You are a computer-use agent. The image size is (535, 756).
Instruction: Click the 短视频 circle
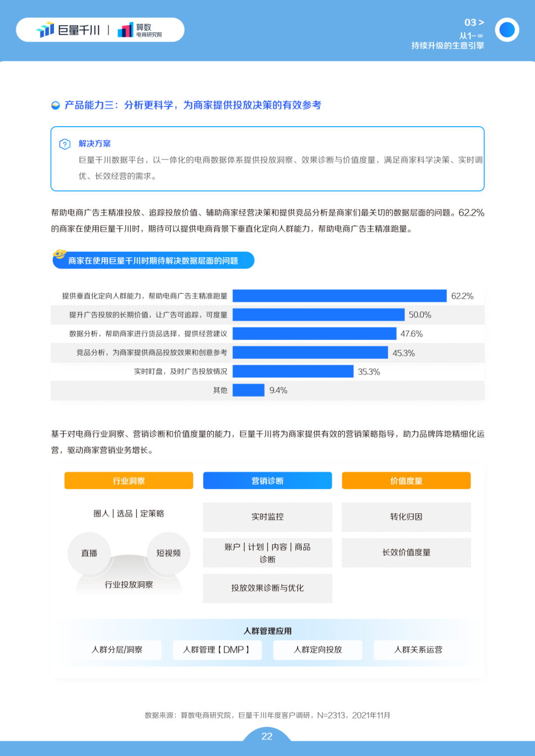coord(168,554)
